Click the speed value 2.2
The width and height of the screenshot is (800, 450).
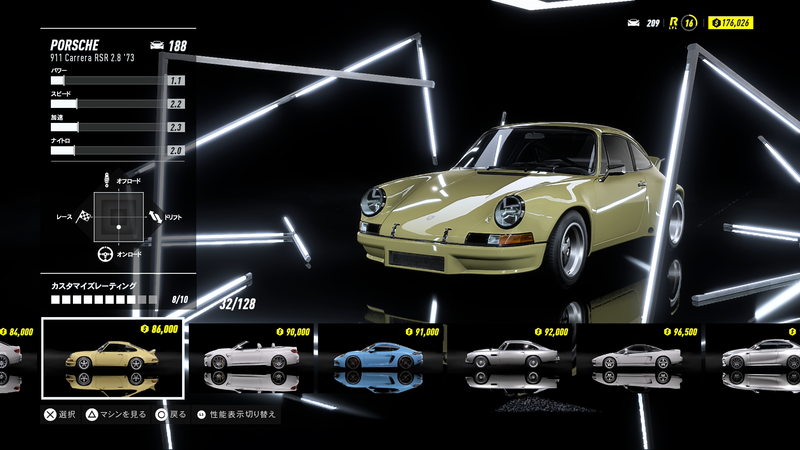(176, 104)
